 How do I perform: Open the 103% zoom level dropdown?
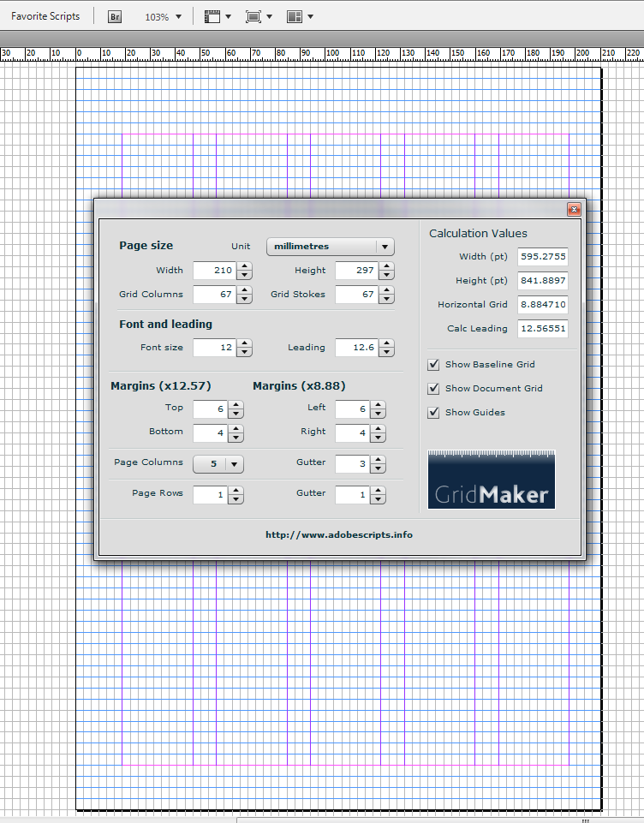[164, 17]
